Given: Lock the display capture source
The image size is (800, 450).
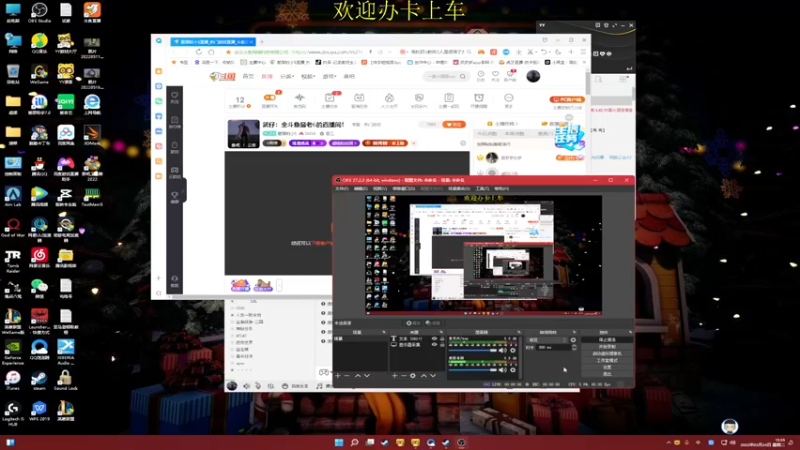Looking at the screenshot, I should point(442,345).
